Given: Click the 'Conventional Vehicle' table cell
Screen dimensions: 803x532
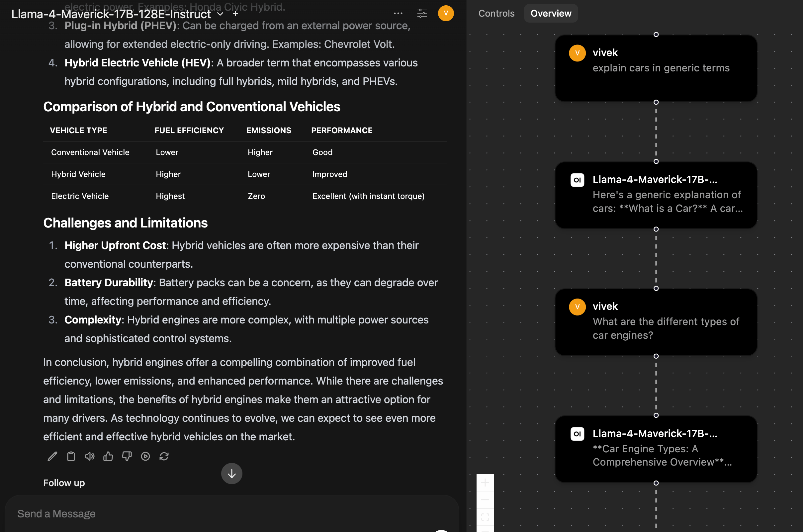Looking at the screenshot, I should (90, 152).
